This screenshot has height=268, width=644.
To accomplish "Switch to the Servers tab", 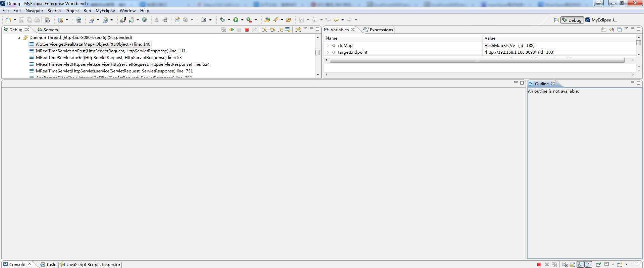I will pos(47,30).
